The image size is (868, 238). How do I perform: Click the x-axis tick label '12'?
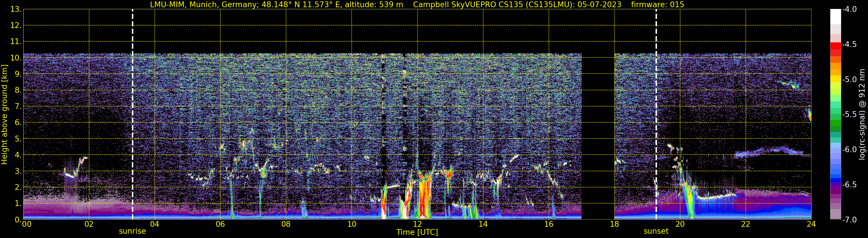(417, 224)
